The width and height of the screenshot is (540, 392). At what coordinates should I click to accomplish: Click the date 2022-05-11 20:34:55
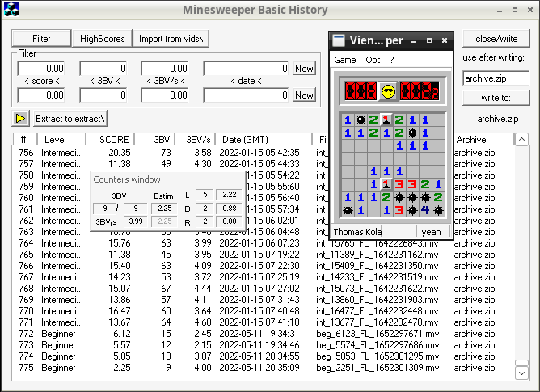(259, 356)
